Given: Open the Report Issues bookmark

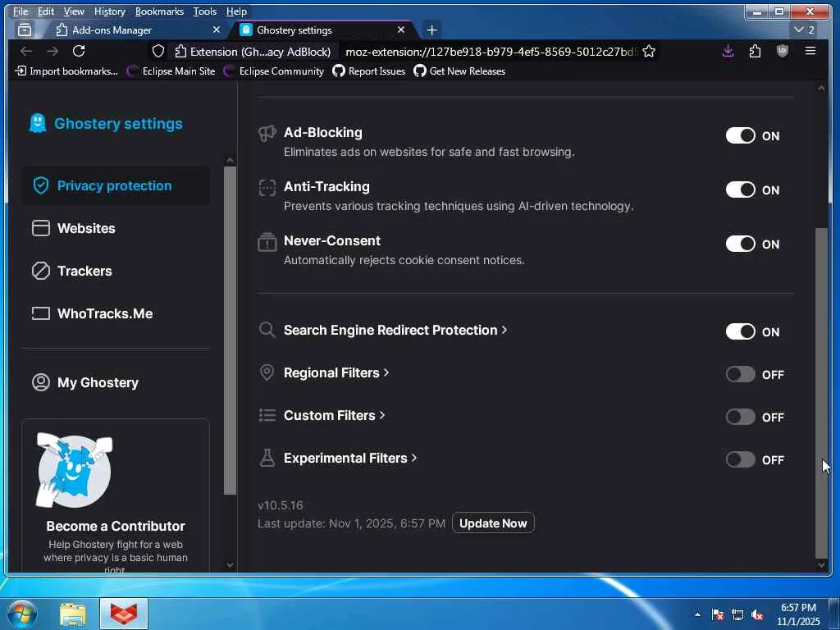Looking at the screenshot, I should pyautogui.click(x=369, y=71).
